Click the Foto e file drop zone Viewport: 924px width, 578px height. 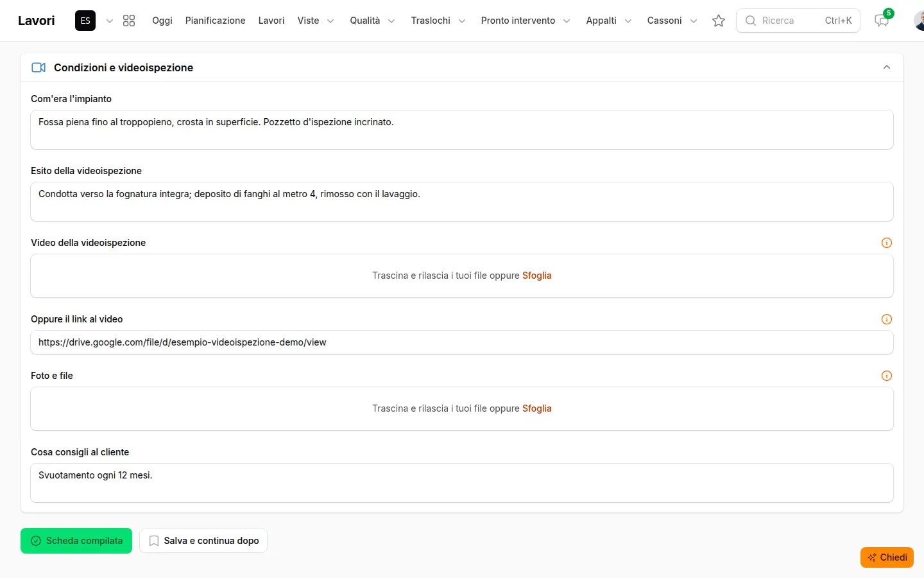click(x=462, y=409)
